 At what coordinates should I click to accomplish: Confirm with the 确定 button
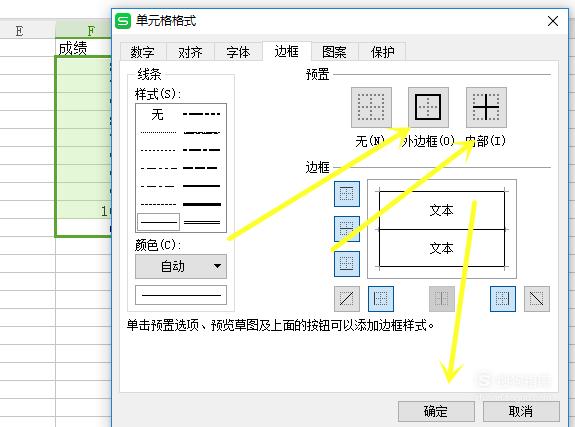pyautogui.click(x=436, y=411)
